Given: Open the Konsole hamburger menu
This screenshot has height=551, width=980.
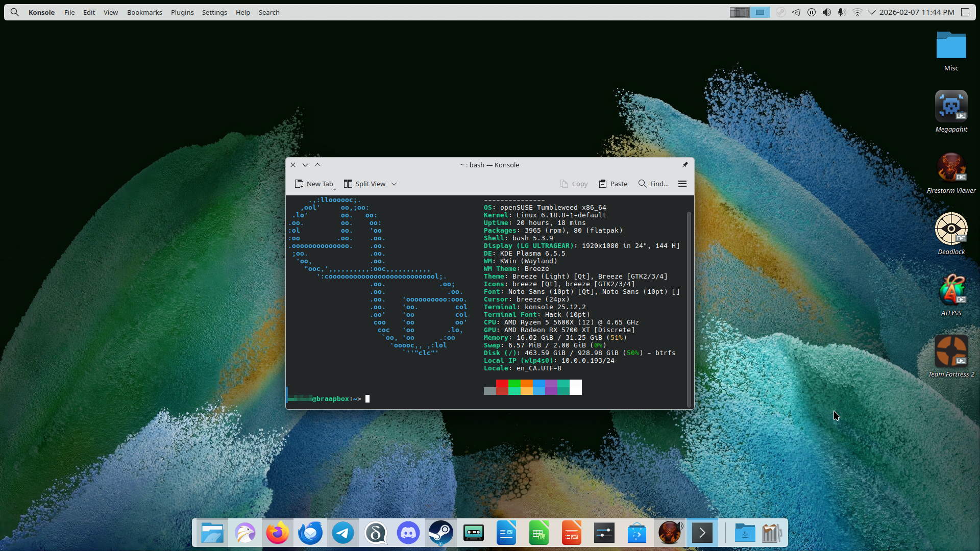Looking at the screenshot, I should (x=682, y=184).
